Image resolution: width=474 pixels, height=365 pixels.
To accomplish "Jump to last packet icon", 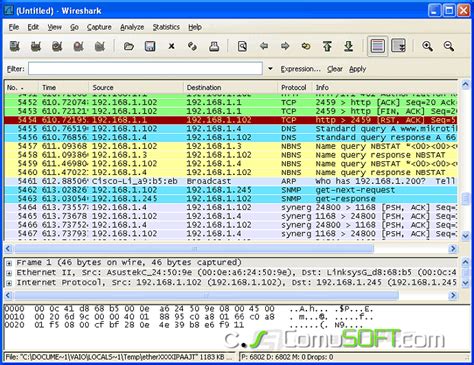I will pyautogui.click(x=349, y=46).
